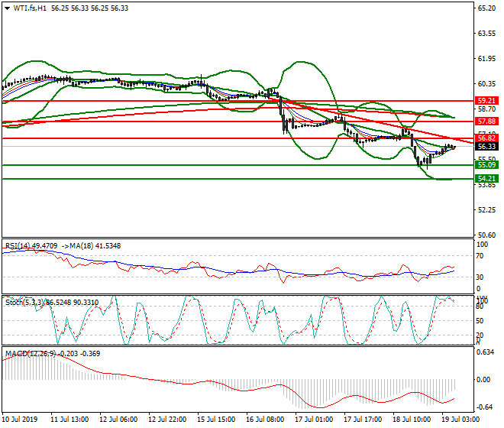Click the MACD scale value -0.64

[x=483, y=407]
